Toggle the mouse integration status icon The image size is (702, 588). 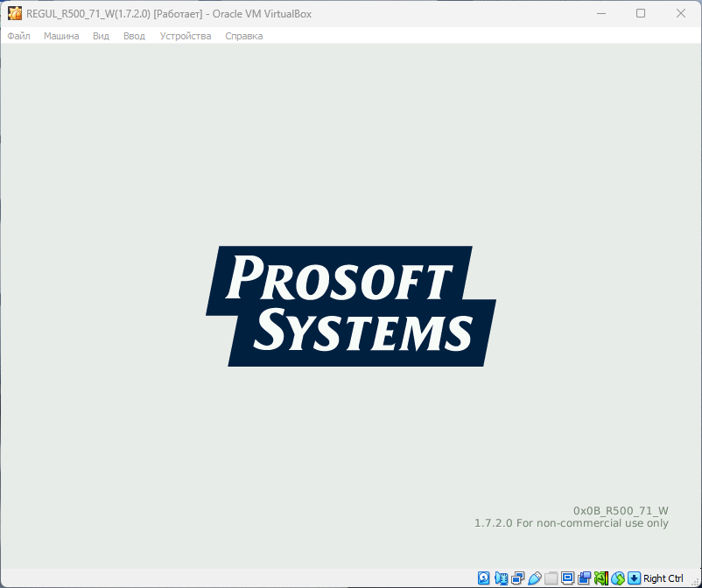click(618, 578)
